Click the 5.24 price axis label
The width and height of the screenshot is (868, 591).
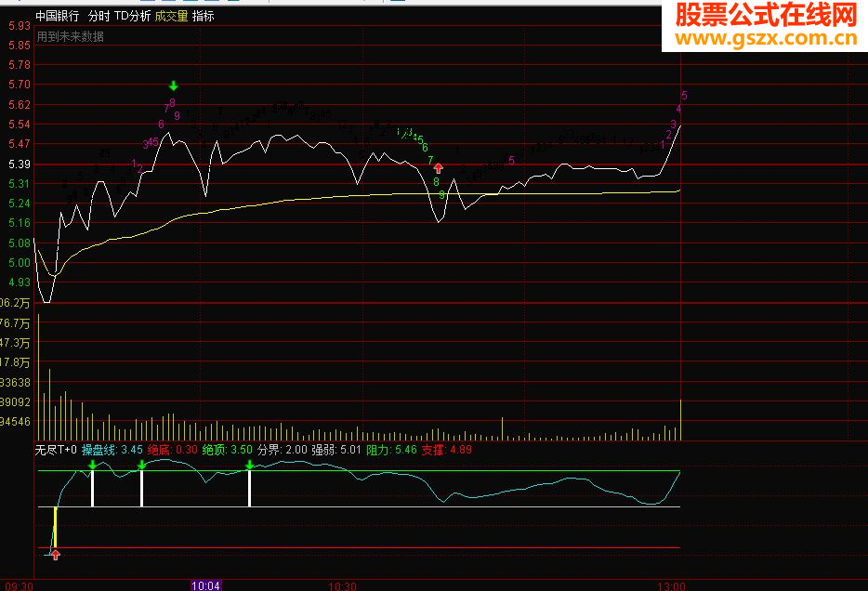[x=20, y=204]
